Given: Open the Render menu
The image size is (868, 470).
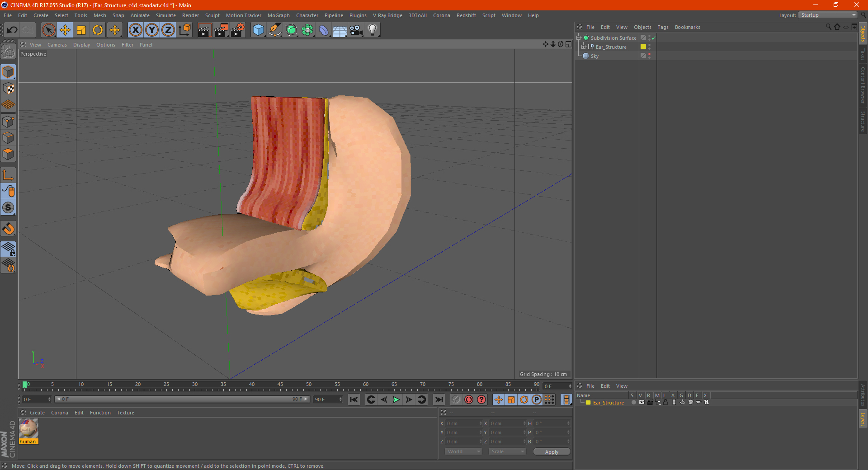Looking at the screenshot, I should (190, 15).
